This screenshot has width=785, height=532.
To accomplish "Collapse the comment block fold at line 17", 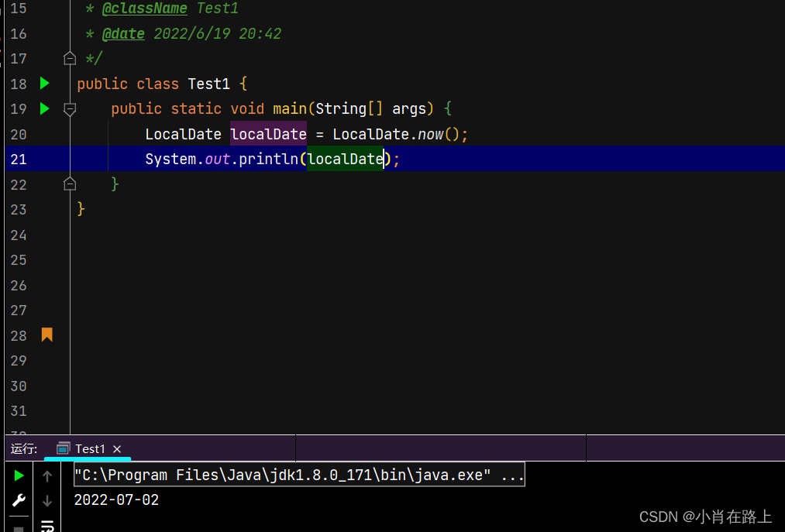I will 69,57.
